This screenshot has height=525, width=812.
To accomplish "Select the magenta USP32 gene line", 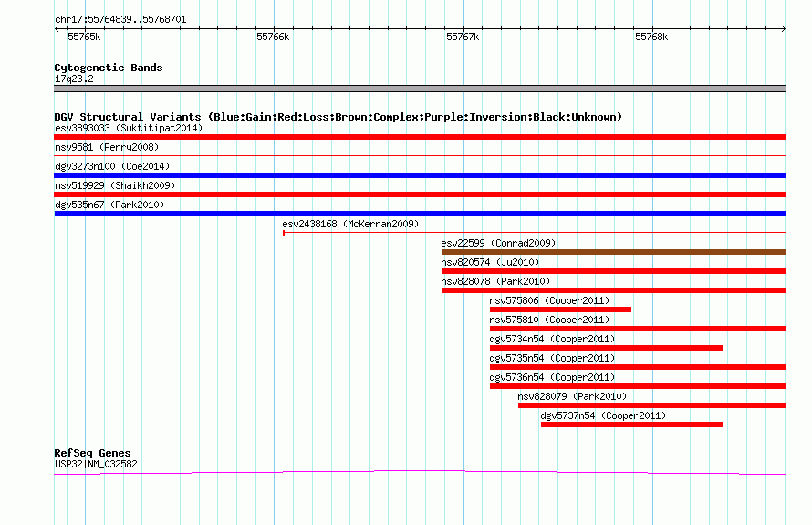I will (420, 472).
